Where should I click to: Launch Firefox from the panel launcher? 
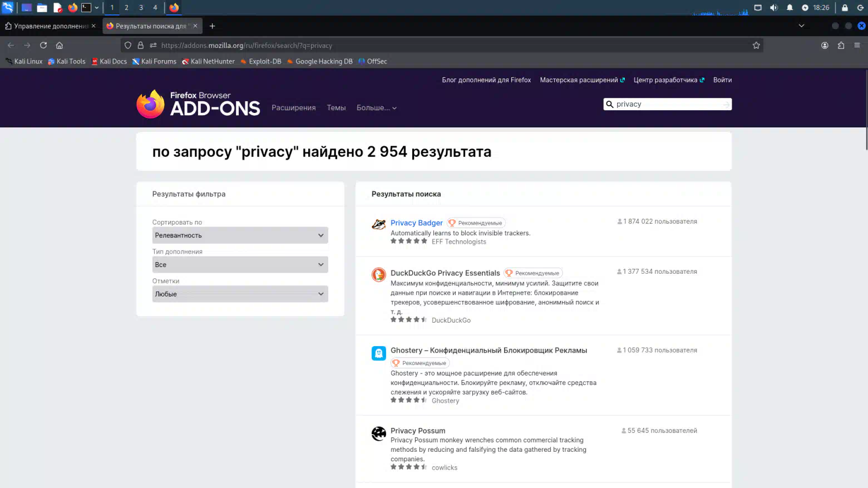click(x=72, y=8)
